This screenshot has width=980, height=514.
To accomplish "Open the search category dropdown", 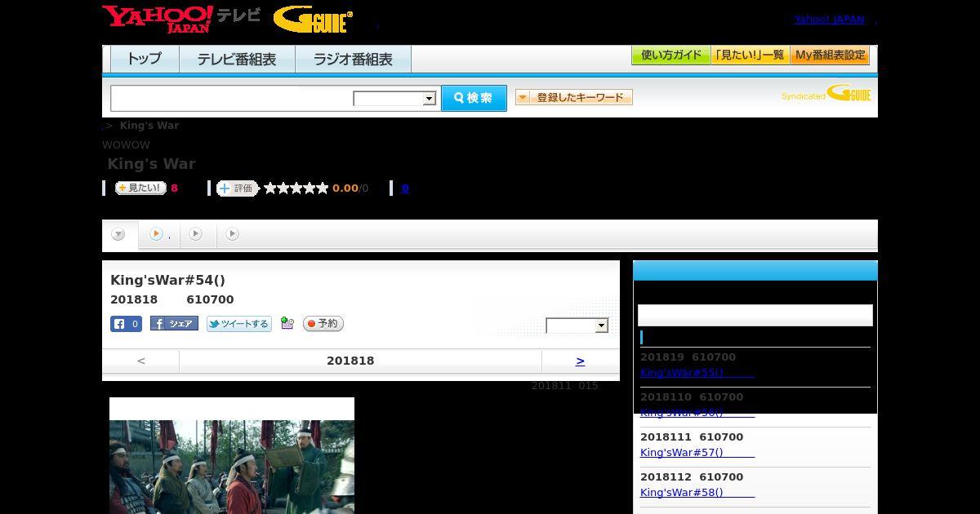I will pos(395,99).
